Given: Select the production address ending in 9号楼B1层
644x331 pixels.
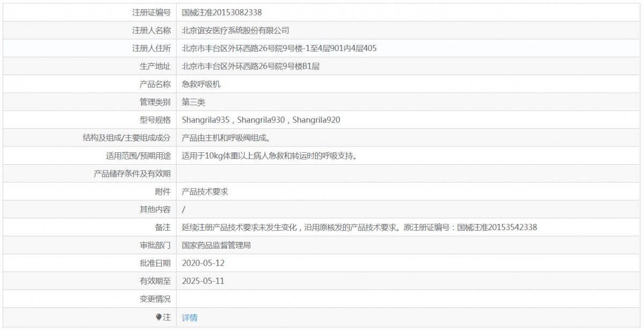Looking at the screenshot, I should tap(251, 67).
